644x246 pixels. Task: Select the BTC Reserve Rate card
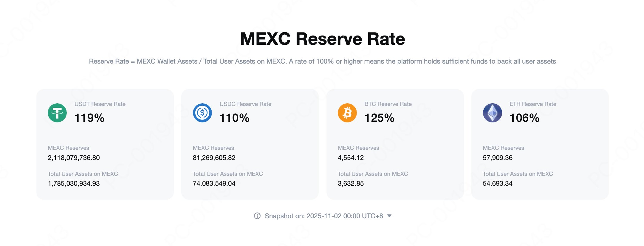click(x=395, y=143)
